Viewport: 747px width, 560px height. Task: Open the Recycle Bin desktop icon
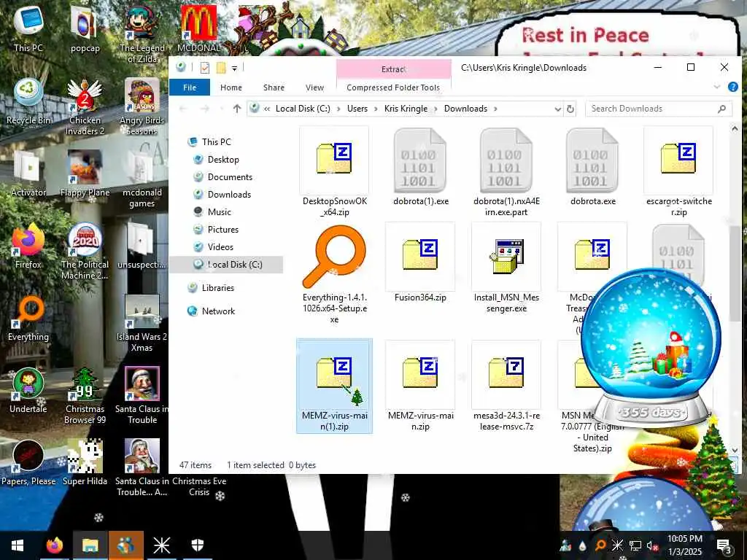(x=28, y=101)
